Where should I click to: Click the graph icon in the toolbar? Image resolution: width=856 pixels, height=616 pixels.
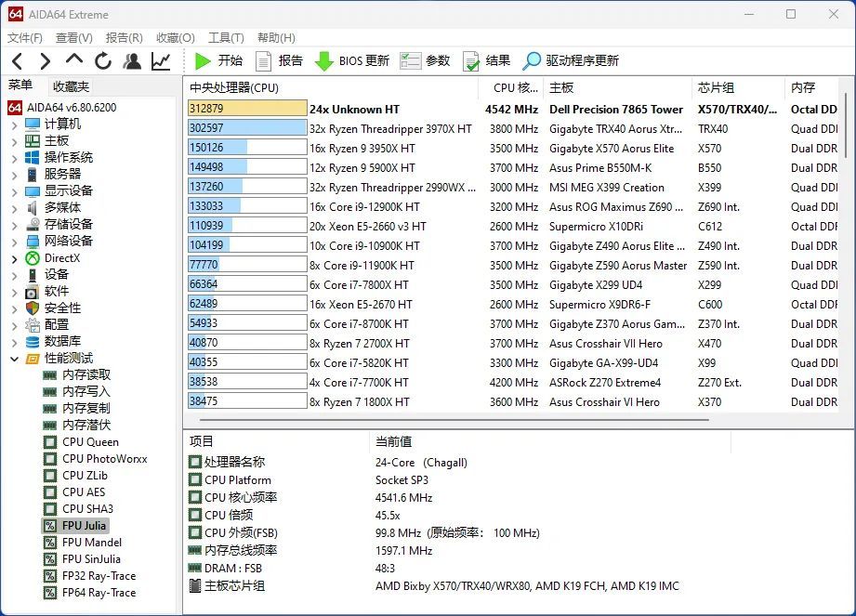[x=160, y=61]
